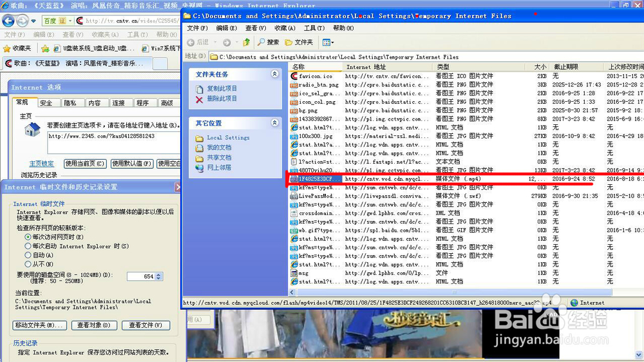
Task: Sort by 截止期限 column header
Action: coord(576,67)
